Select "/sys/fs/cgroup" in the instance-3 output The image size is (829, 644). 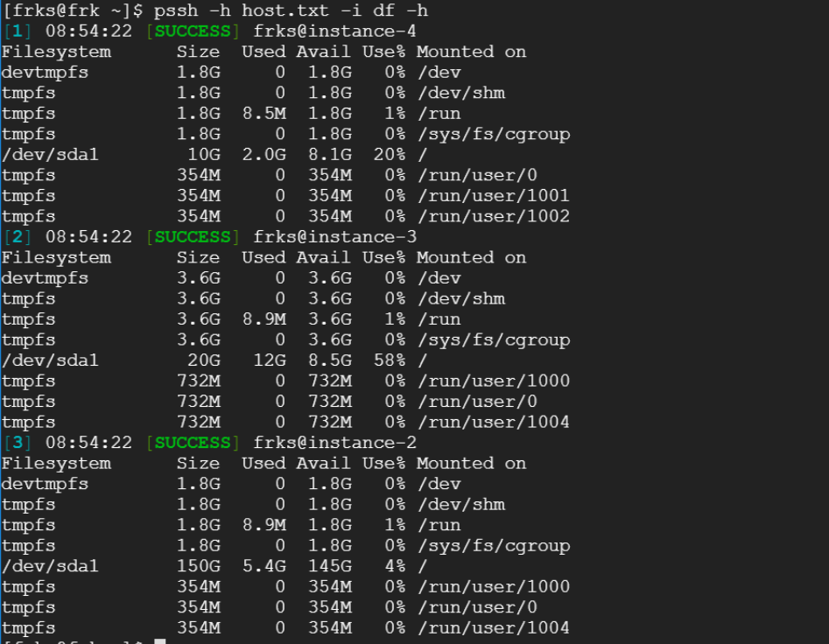click(494, 340)
